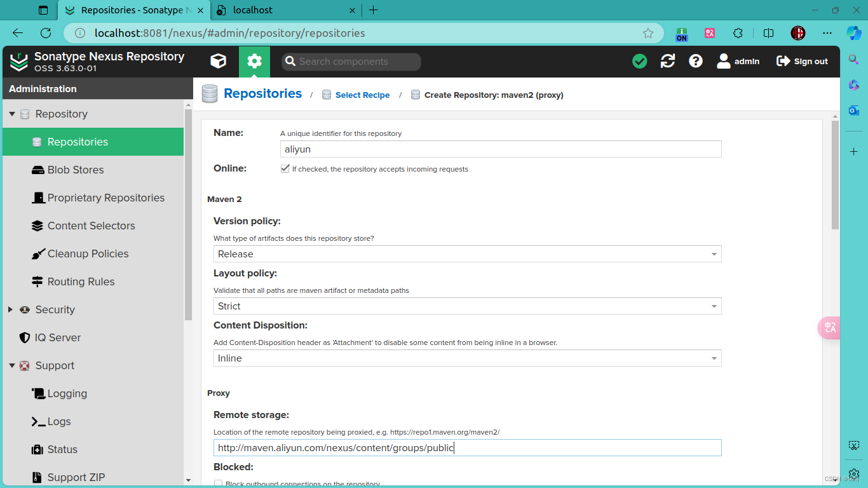Click the Create Repository: maven2 (proxy) breadcrumb
Viewport: 868px width, 488px height.
pos(494,95)
